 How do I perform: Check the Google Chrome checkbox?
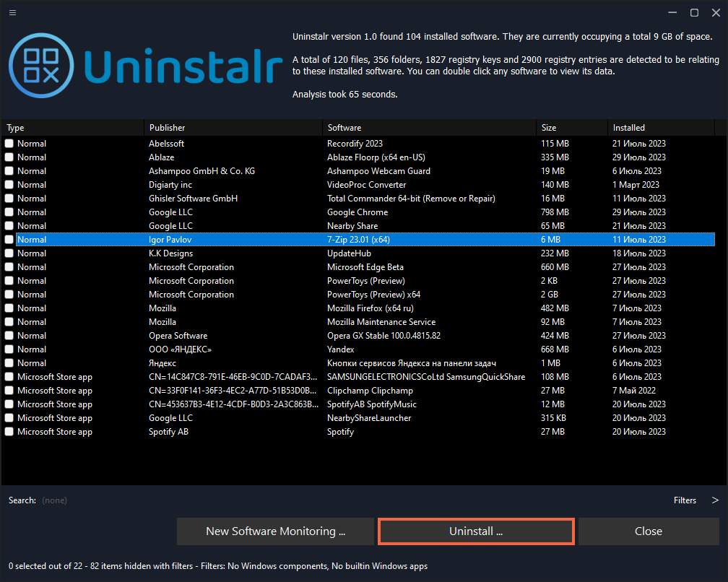tap(9, 212)
